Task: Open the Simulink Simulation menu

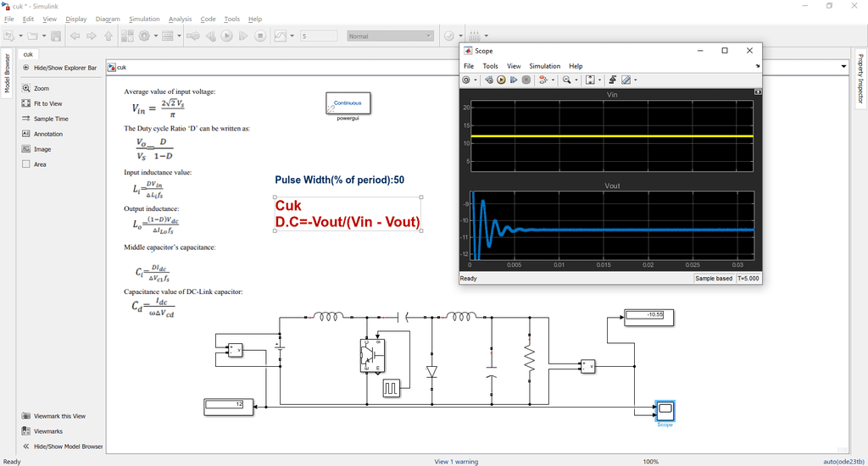Action: 144,19
